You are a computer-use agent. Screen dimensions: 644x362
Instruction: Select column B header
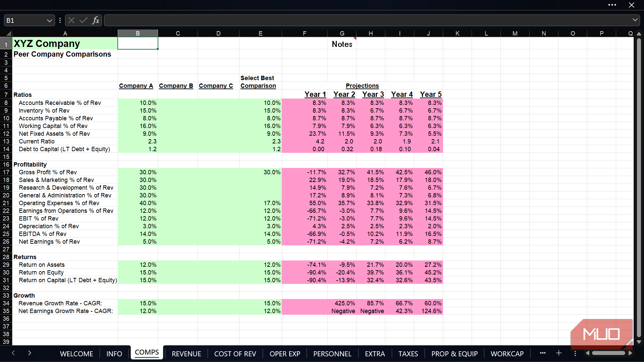pos(138,33)
